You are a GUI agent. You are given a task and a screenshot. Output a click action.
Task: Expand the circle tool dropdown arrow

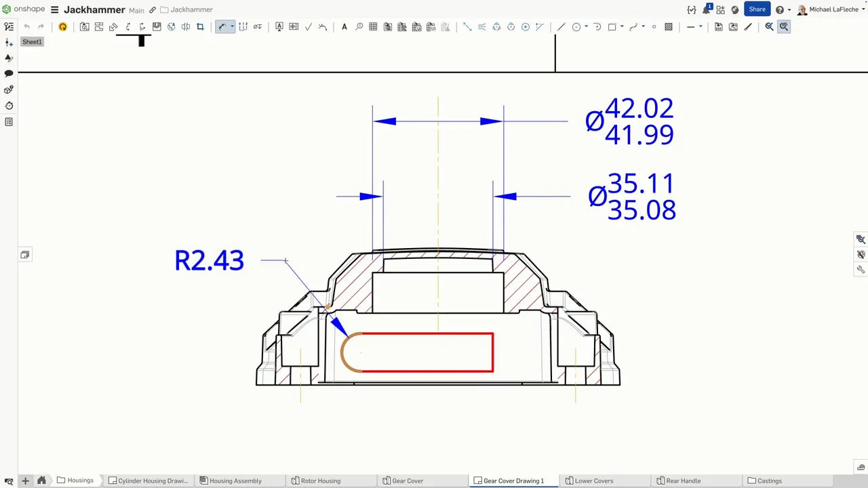[x=586, y=27]
